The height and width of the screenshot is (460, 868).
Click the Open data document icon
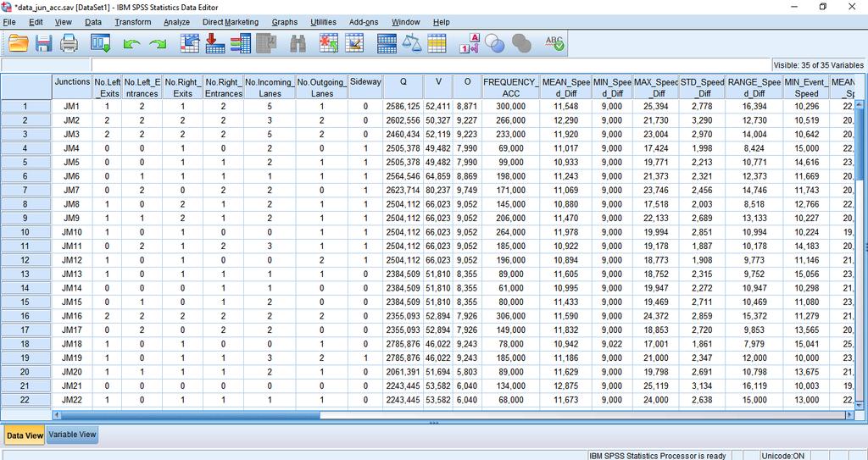(19, 43)
